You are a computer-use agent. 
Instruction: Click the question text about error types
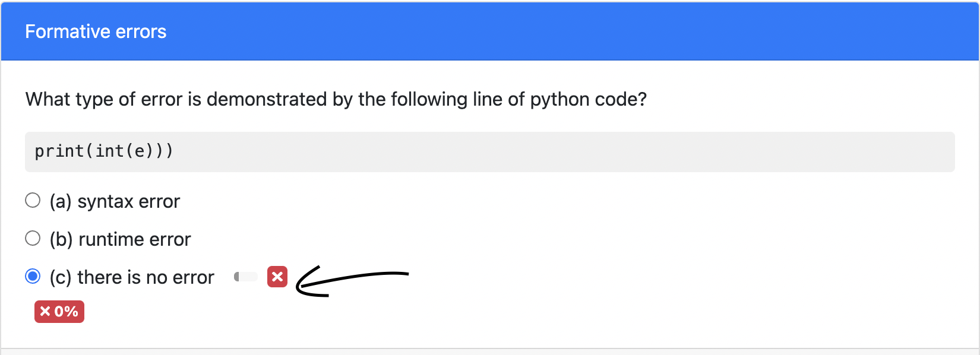click(336, 99)
